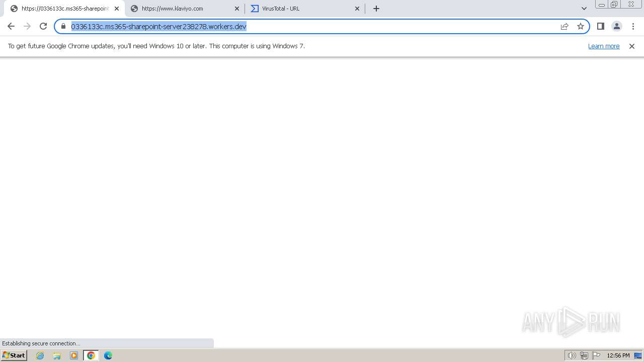Viewport: 644px width, 362px height.
Task: Open the Windows Start menu
Action: coord(14,355)
